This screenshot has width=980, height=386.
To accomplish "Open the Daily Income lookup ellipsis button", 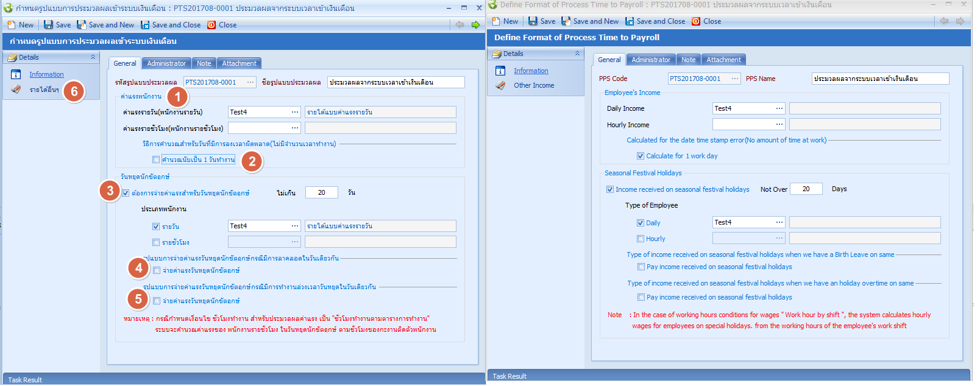I will pos(779,109).
